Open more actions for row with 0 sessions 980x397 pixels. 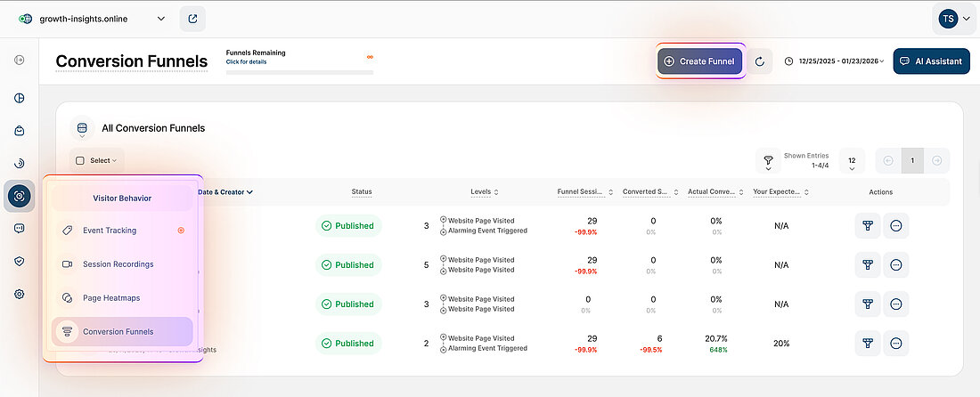click(x=895, y=304)
